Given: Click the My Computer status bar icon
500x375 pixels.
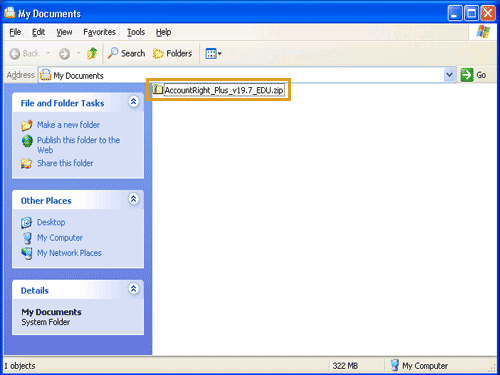Looking at the screenshot, I should [x=395, y=365].
